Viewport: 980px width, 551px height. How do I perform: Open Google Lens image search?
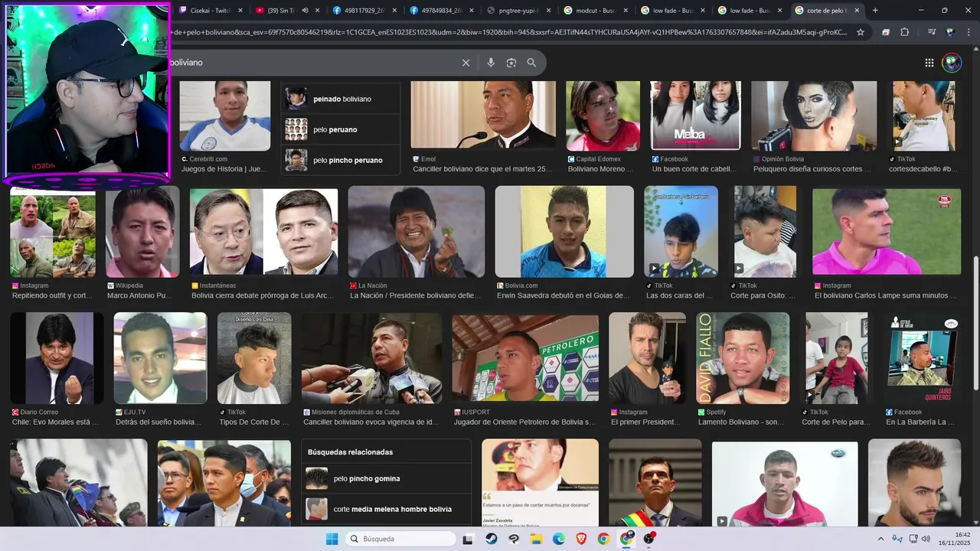click(x=511, y=63)
